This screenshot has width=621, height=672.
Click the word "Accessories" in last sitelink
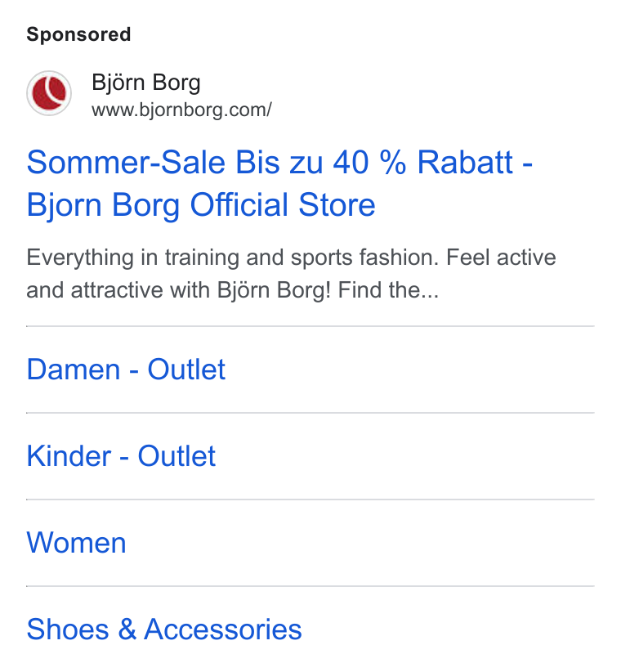click(x=223, y=629)
